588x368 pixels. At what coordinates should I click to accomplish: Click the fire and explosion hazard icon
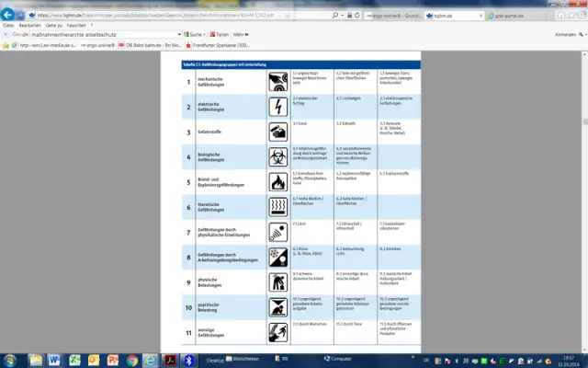click(x=277, y=180)
